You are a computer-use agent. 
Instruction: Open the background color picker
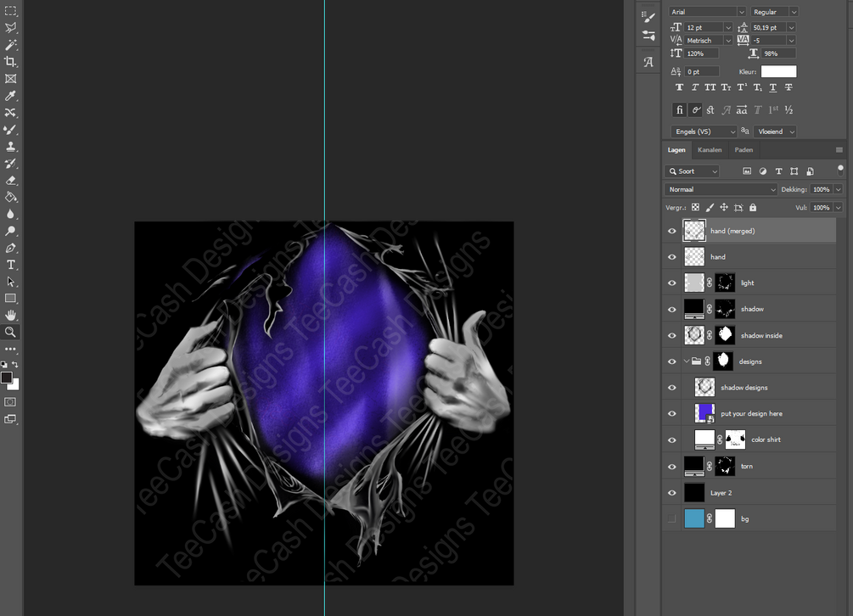tap(15, 385)
